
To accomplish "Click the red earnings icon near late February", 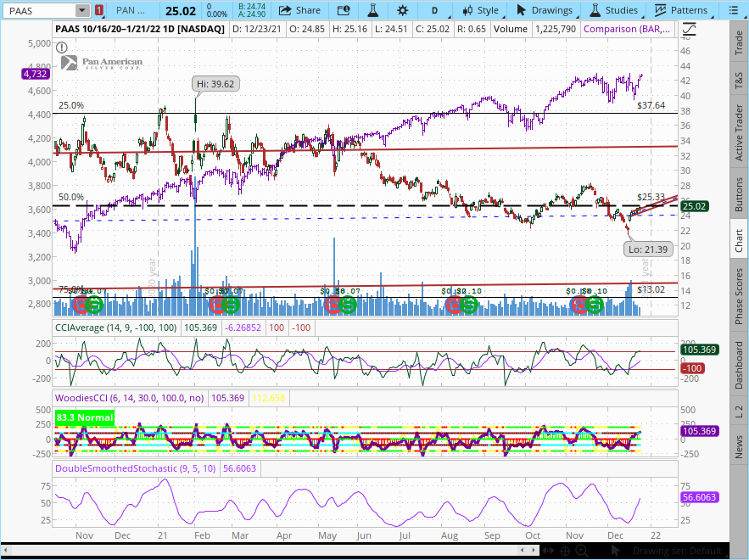I will click(x=218, y=305).
